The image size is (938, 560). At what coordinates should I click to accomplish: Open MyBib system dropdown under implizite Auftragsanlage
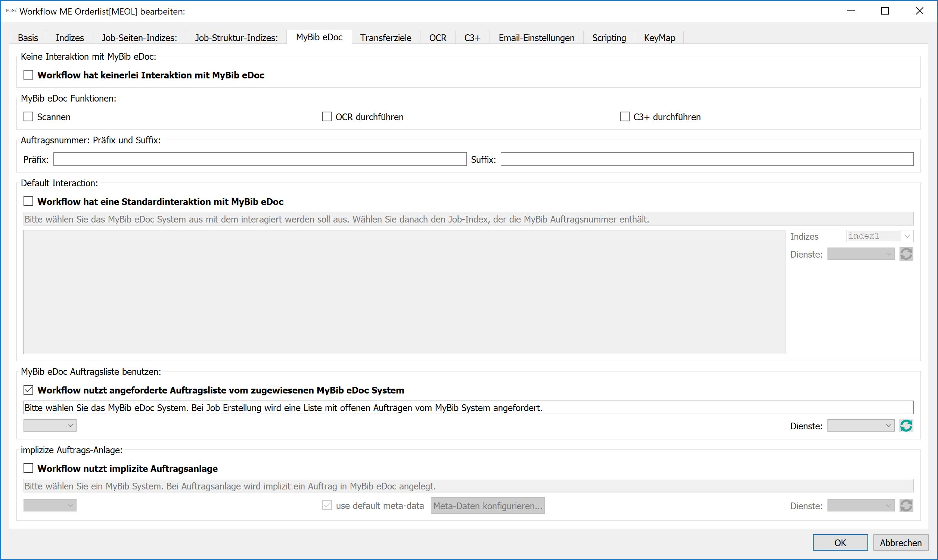tap(50, 505)
